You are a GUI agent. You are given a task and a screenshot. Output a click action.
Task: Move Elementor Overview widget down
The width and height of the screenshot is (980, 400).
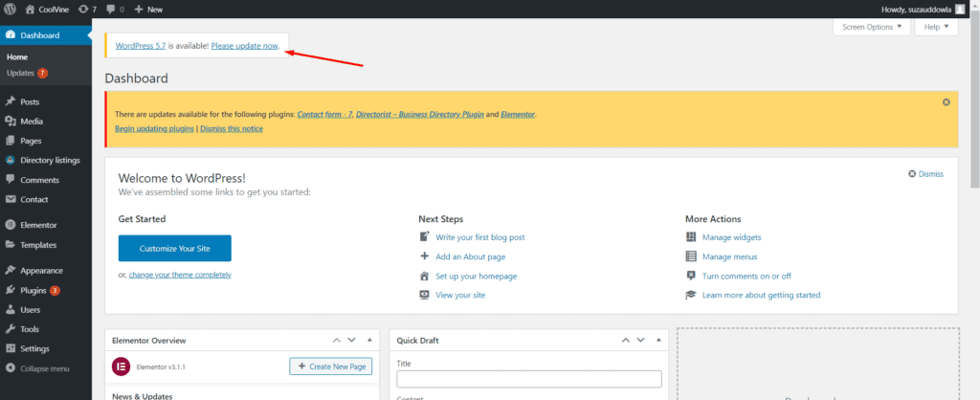(x=352, y=340)
